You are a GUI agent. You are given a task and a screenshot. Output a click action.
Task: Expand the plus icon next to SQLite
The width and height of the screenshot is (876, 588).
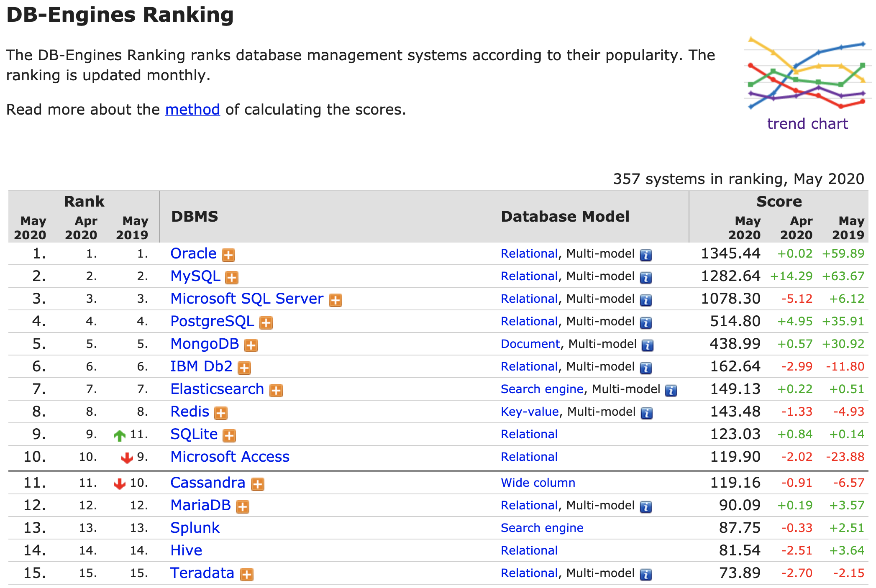point(229,435)
